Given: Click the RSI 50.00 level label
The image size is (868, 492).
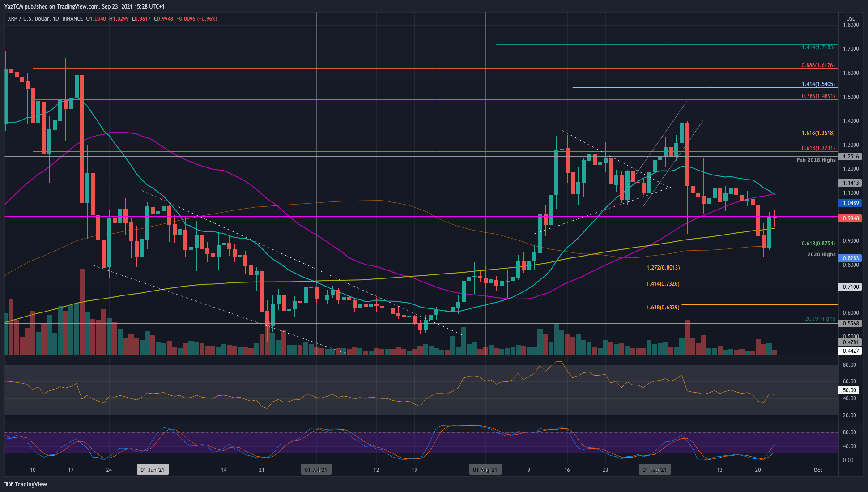Looking at the screenshot, I should pos(849,390).
